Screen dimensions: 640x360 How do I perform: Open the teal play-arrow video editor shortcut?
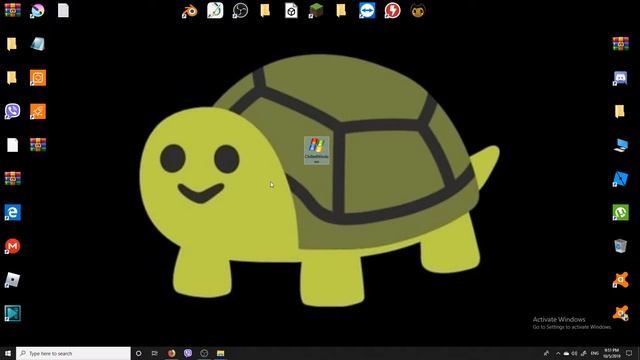click(x=13, y=313)
